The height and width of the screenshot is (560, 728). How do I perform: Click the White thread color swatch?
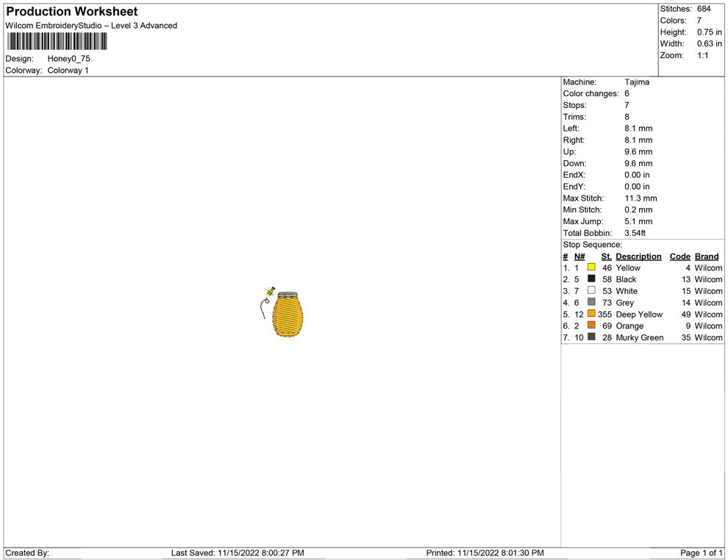click(x=591, y=290)
